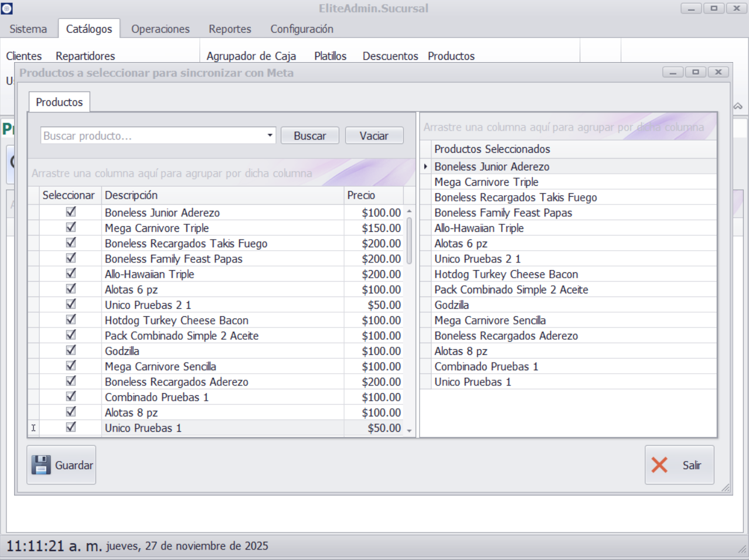Click the floppy disk Guardar icon

tap(41, 465)
